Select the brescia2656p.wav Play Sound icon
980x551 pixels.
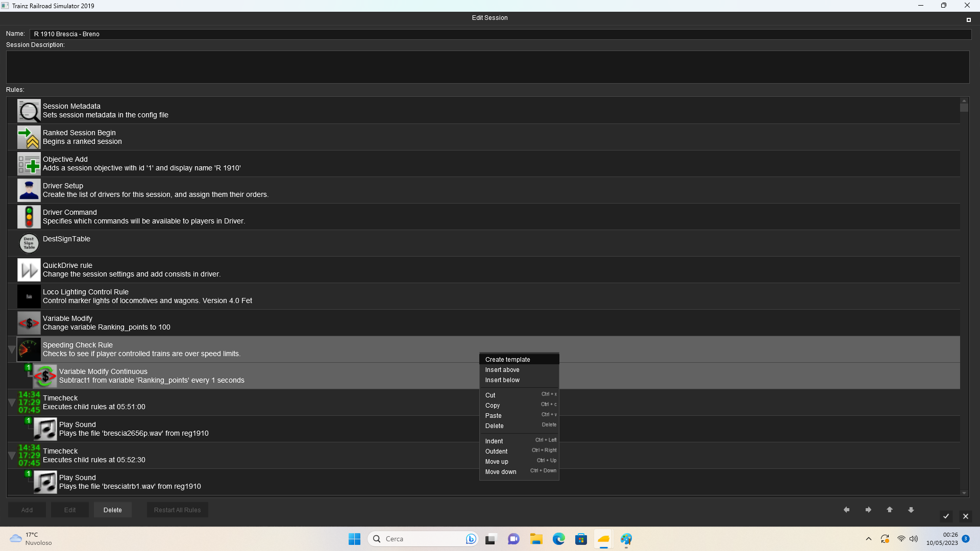(x=45, y=429)
